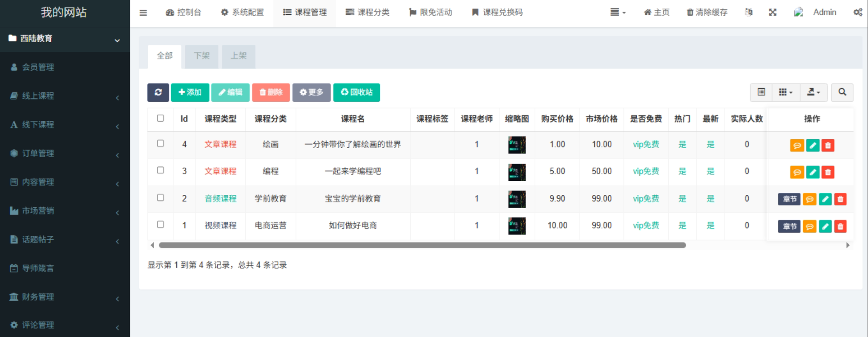Click fullscreen icon in top bar
Screen dimensions: 868x337
click(x=773, y=12)
